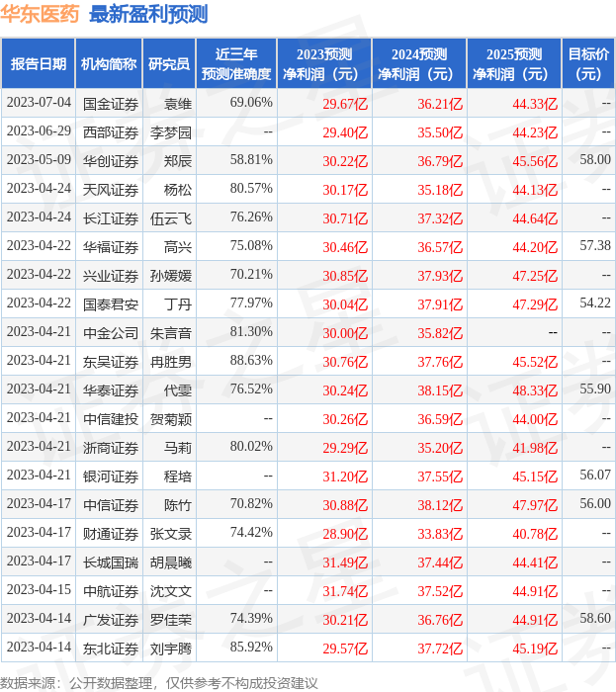This screenshot has height=692, width=616.
Task: Click 中信证券 institution cell
Action: coord(111,505)
